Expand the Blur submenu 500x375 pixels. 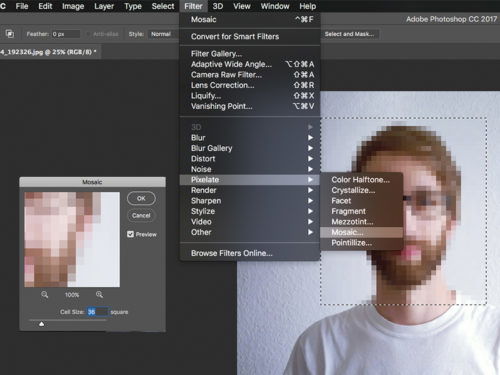250,138
